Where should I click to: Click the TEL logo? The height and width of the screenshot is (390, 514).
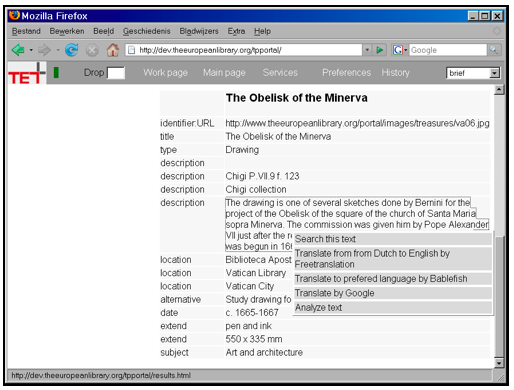tap(27, 73)
